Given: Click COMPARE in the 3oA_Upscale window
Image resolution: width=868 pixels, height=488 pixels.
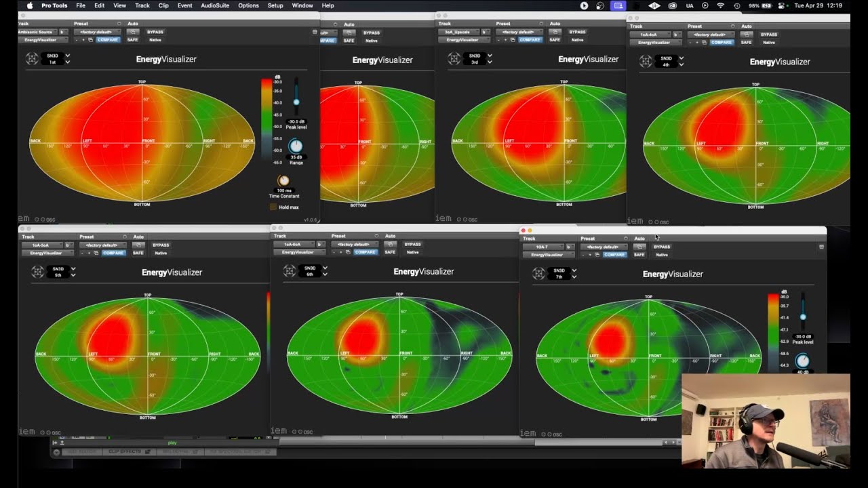Looking at the screenshot, I should [x=530, y=40].
